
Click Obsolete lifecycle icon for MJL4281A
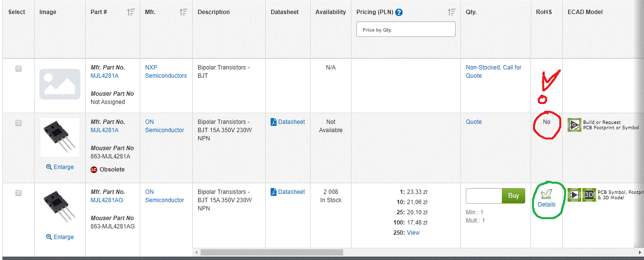pyautogui.click(x=94, y=170)
